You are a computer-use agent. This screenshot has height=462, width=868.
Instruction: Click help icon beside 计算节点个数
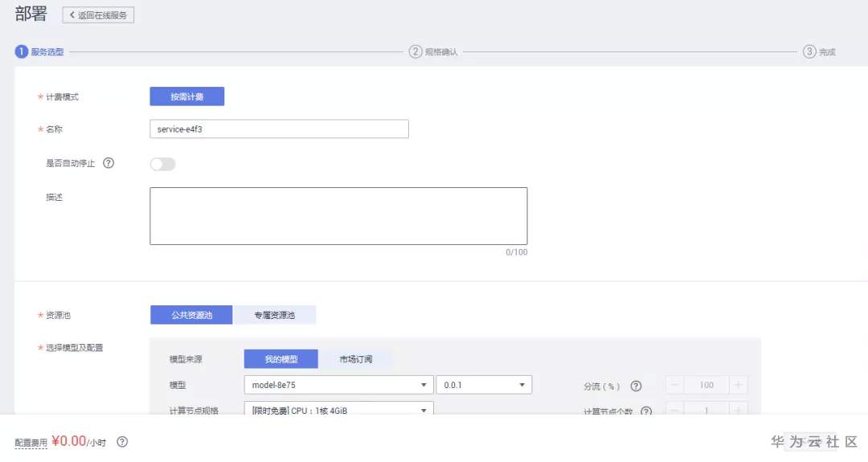[646, 411]
